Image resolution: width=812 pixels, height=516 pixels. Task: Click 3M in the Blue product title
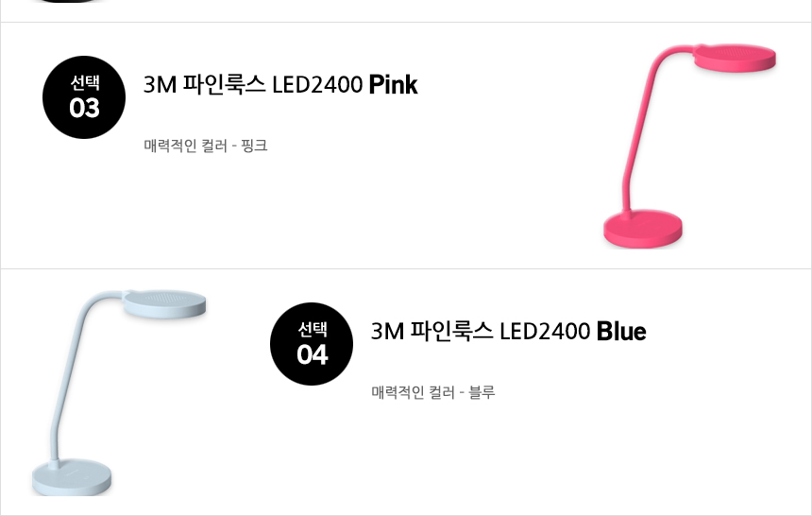(x=387, y=332)
